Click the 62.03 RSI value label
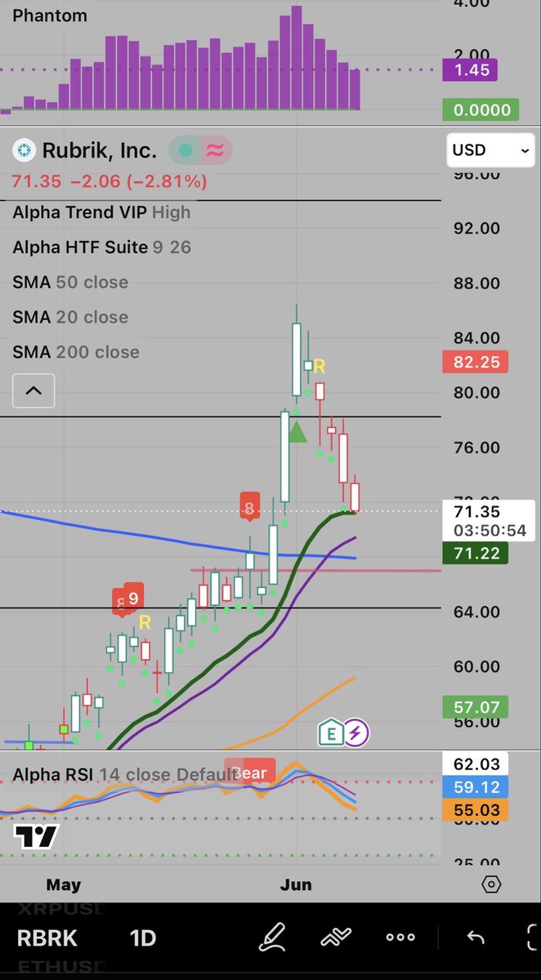Image resolution: width=541 pixels, height=980 pixels. [x=475, y=765]
